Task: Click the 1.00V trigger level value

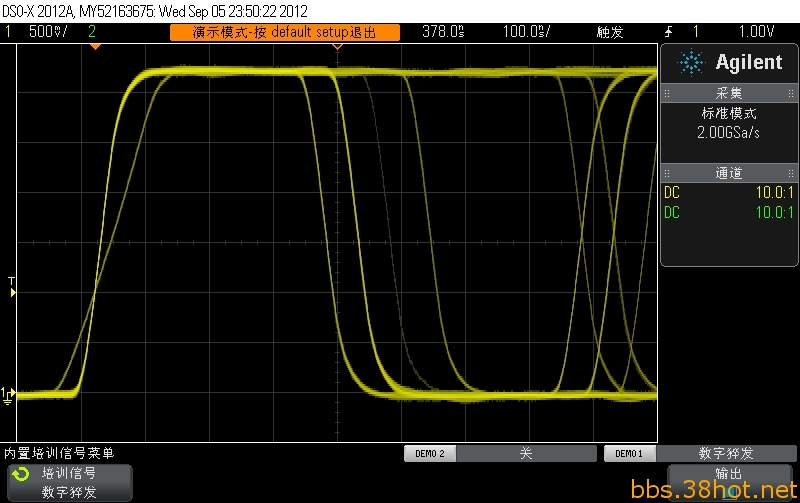Action: (757, 32)
